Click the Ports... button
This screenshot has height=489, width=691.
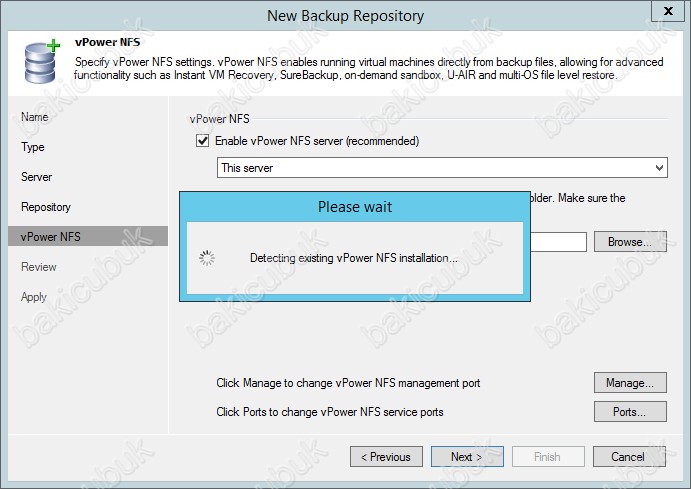[x=630, y=411]
